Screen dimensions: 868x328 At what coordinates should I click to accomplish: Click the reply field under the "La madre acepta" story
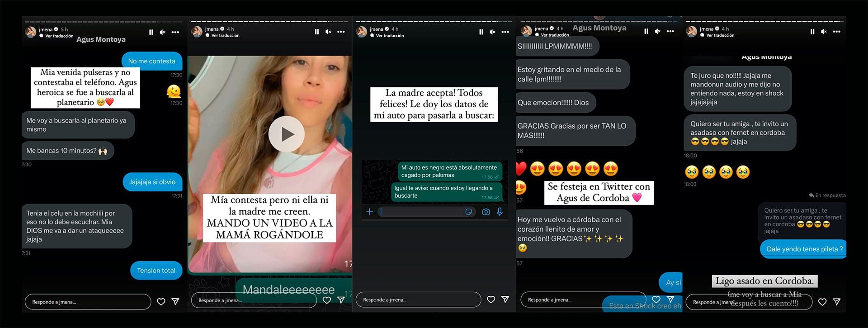(418, 299)
